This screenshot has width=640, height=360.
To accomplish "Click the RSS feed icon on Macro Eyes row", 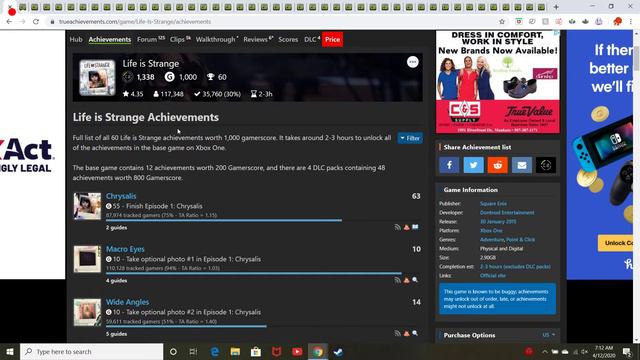I will click(x=398, y=280).
